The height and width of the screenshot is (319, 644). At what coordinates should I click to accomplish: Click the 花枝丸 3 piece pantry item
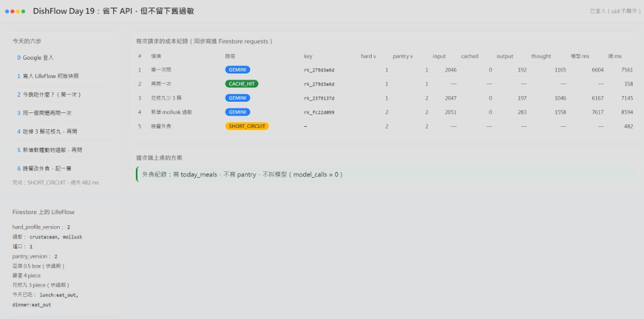(41, 285)
